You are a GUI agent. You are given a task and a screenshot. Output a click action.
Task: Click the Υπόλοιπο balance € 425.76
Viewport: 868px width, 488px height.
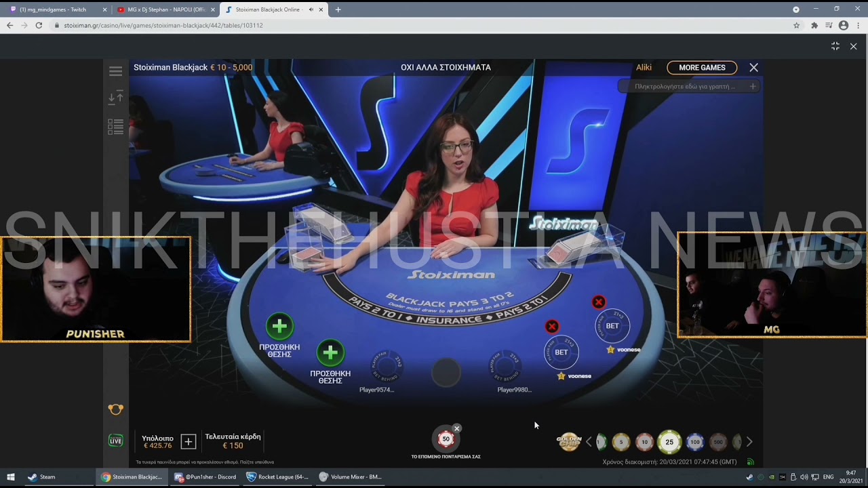[157, 442]
